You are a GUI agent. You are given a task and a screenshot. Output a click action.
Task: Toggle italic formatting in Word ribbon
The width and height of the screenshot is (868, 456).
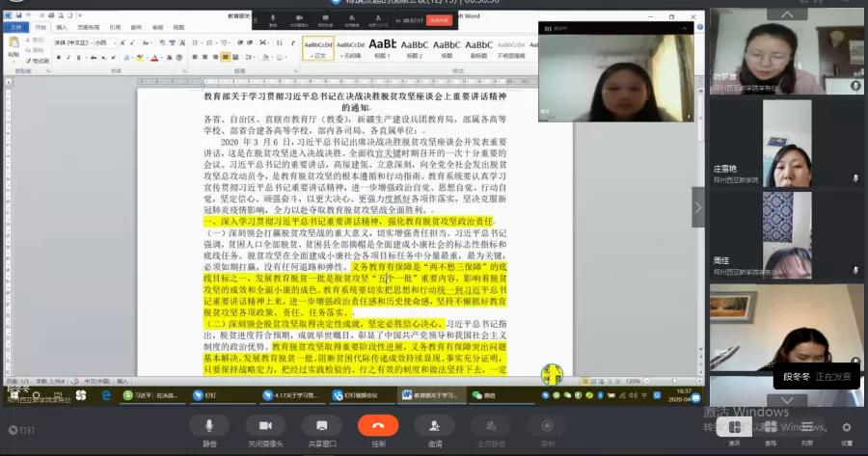(x=68, y=57)
